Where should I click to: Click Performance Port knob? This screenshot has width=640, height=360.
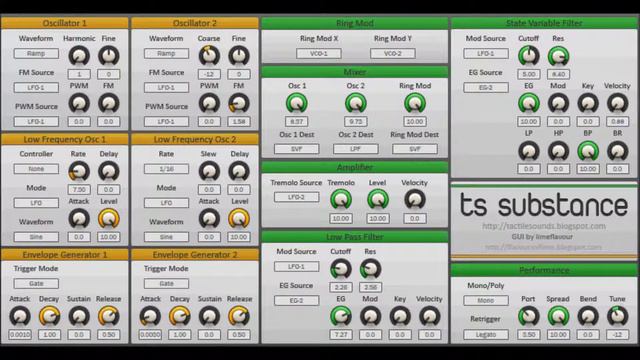click(x=529, y=317)
